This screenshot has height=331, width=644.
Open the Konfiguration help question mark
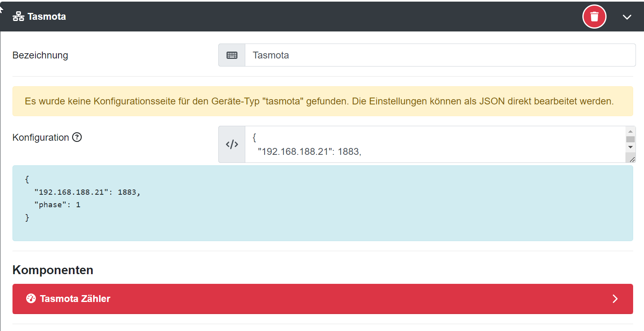pos(77,137)
